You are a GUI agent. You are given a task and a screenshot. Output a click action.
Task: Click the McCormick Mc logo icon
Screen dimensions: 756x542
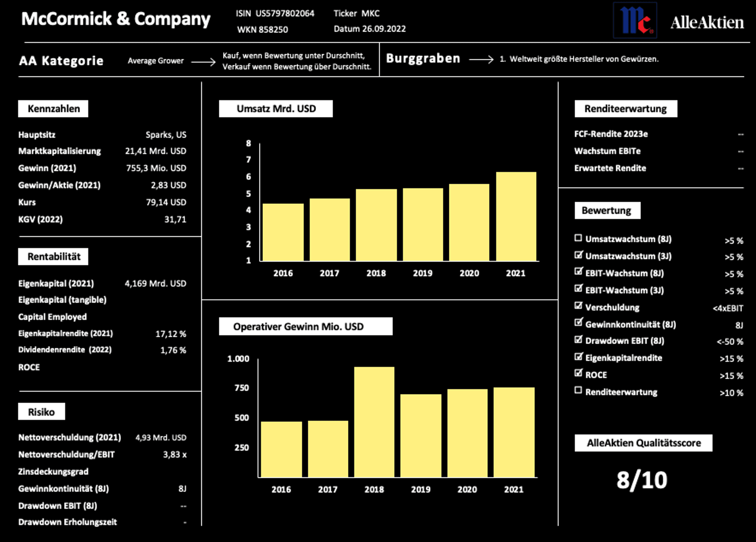tap(635, 20)
